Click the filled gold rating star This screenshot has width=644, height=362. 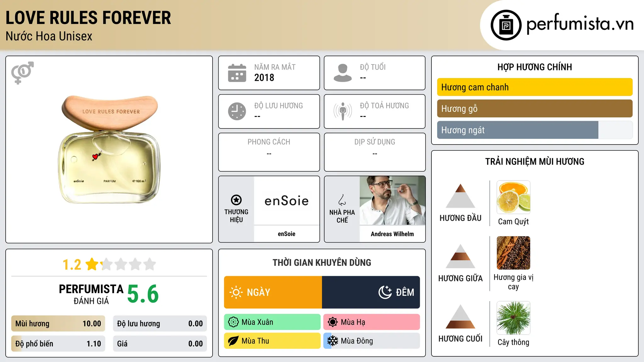(92, 264)
